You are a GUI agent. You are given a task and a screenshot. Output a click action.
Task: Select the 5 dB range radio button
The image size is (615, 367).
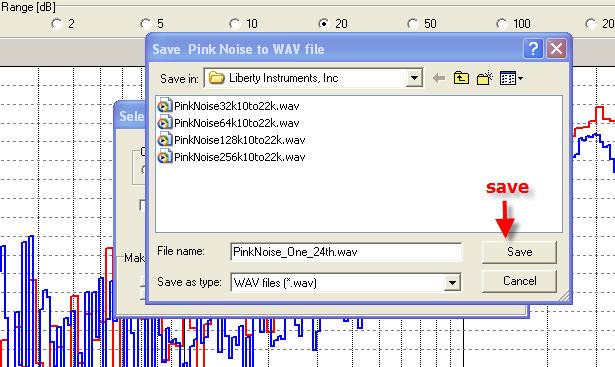click(x=146, y=24)
